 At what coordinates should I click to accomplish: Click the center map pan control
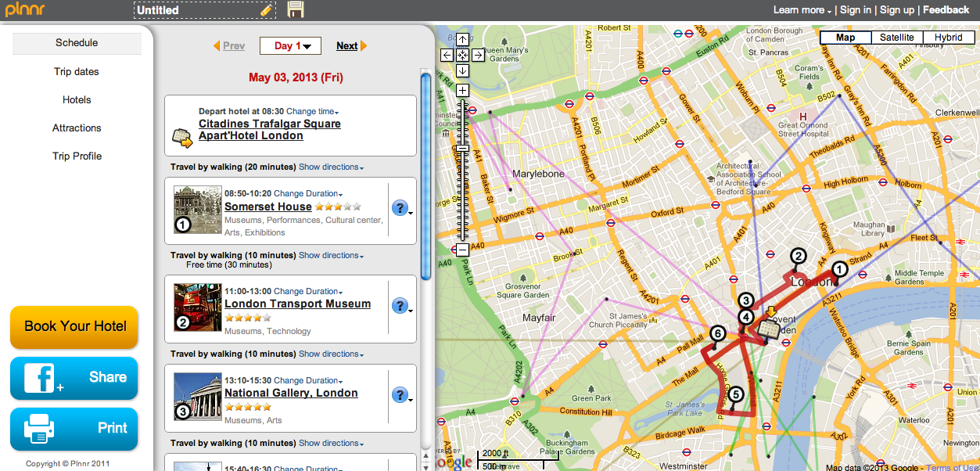(x=462, y=55)
